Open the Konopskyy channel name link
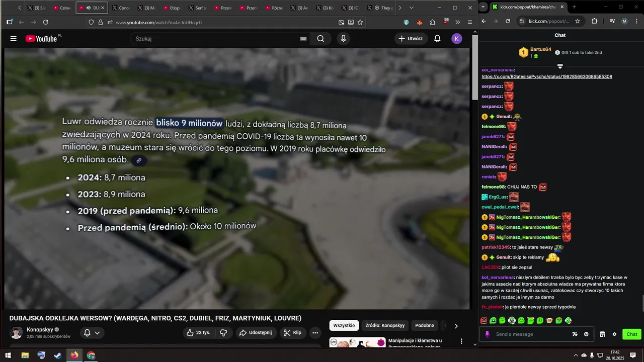This screenshot has height=362, width=644. coord(40,330)
